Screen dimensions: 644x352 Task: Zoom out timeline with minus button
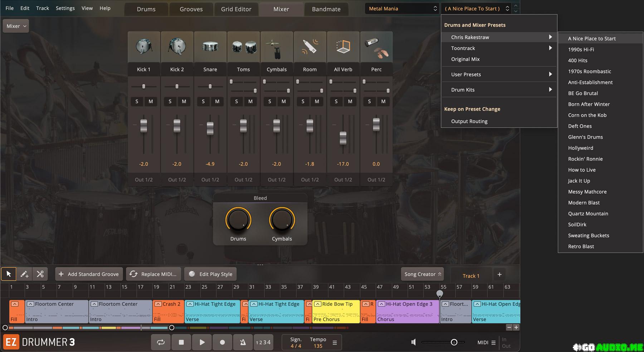(x=509, y=327)
